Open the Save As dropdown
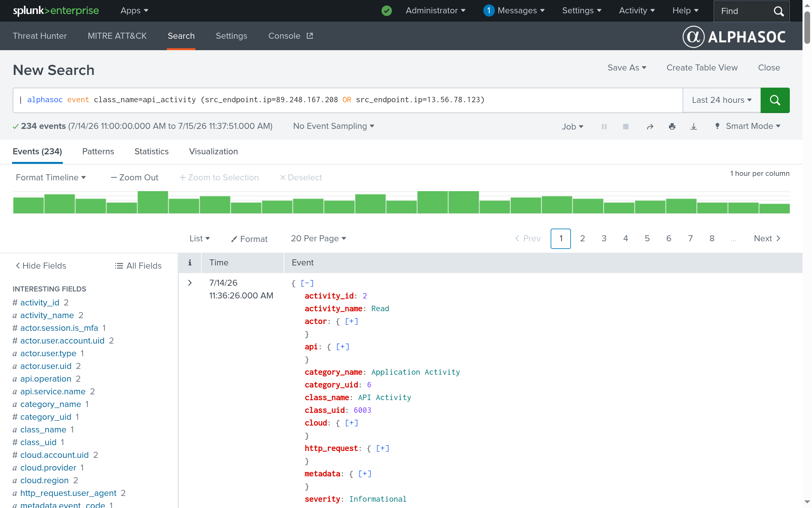812x508 pixels. point(627,68)
